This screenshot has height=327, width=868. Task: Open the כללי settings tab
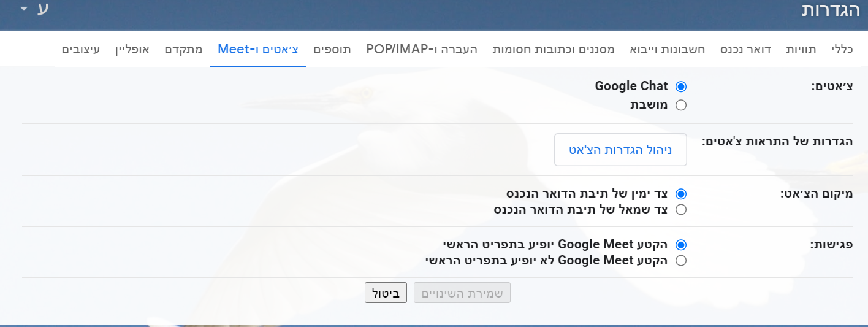pyautogui.click(x=842, y=49)
